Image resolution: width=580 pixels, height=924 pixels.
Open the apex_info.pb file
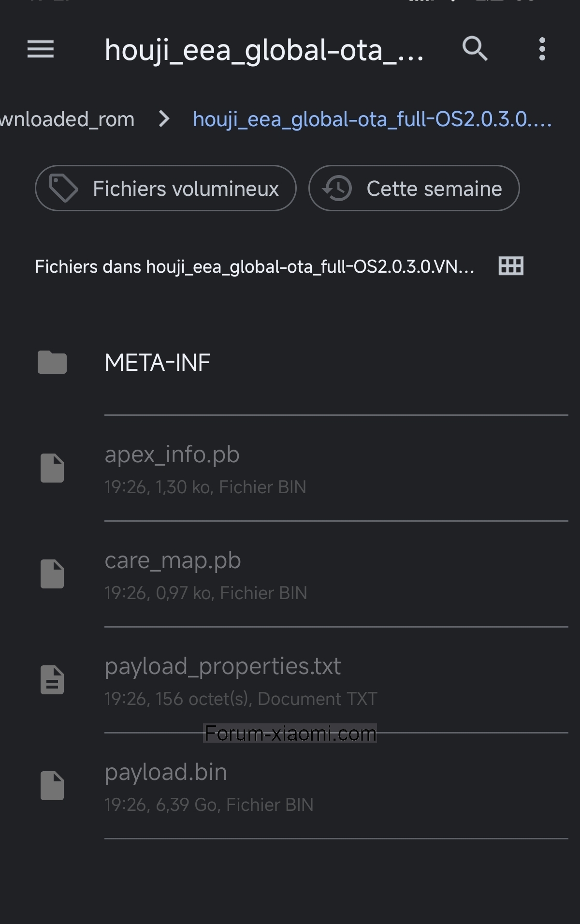(172, 455)
